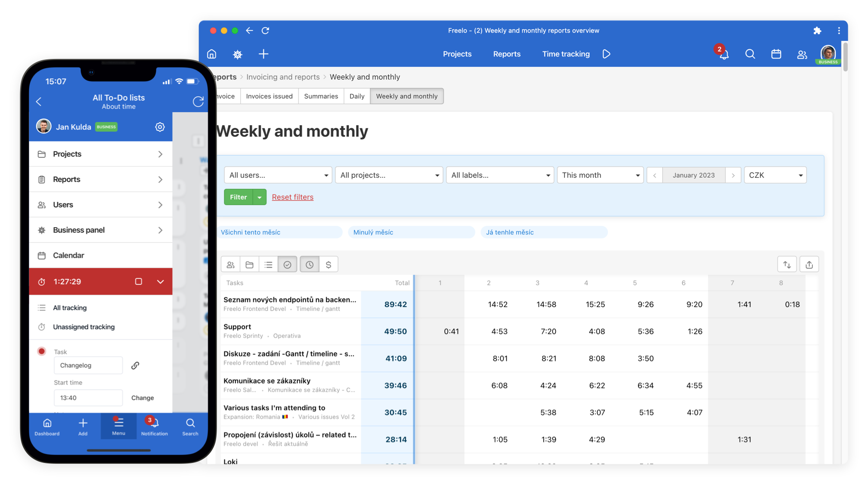
Task: Open the Freelo search magnifier icon
Action: click(750, 54)
